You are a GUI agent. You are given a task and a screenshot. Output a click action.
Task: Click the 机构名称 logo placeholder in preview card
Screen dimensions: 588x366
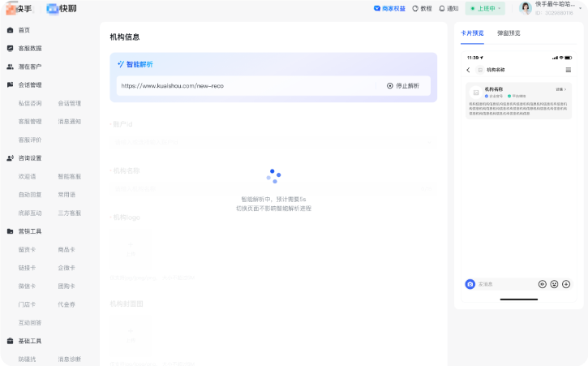tap(476, 93)
